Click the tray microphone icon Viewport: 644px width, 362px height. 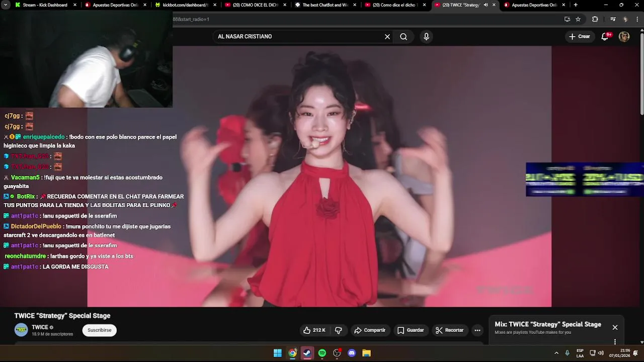[568, 353]
